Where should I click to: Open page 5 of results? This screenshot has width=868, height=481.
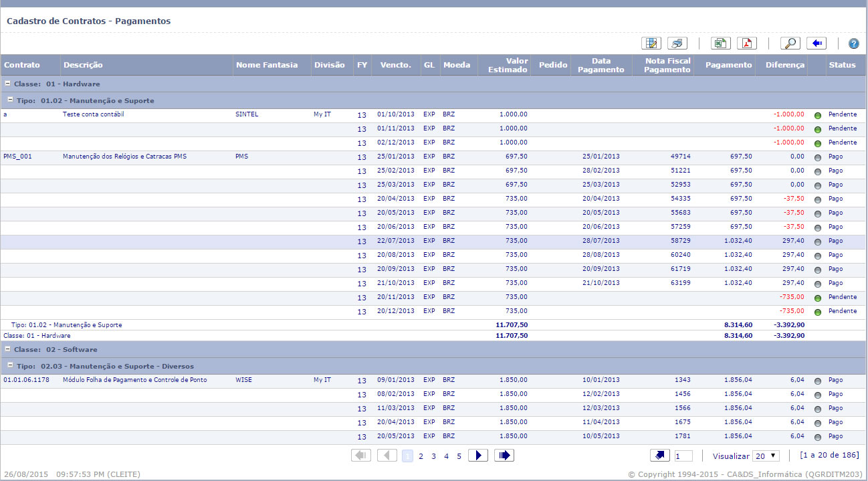tap(459, 456)
